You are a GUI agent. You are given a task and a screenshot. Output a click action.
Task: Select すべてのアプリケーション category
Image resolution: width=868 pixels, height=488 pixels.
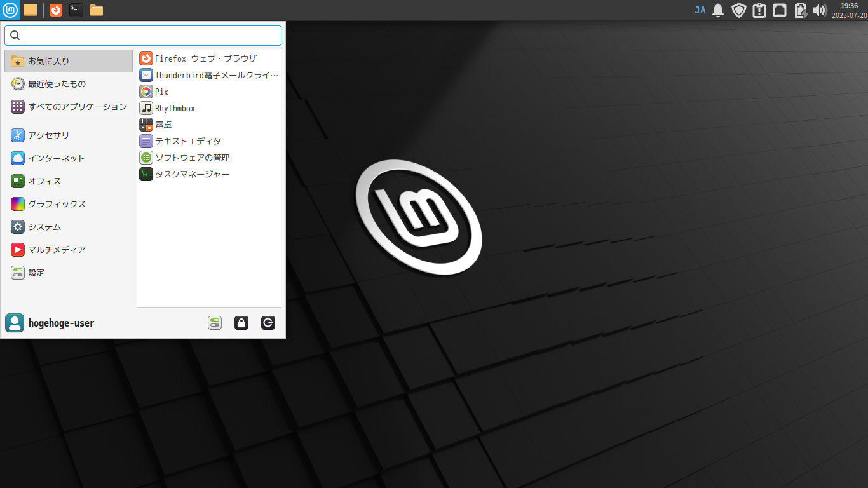tap(69, 107)
